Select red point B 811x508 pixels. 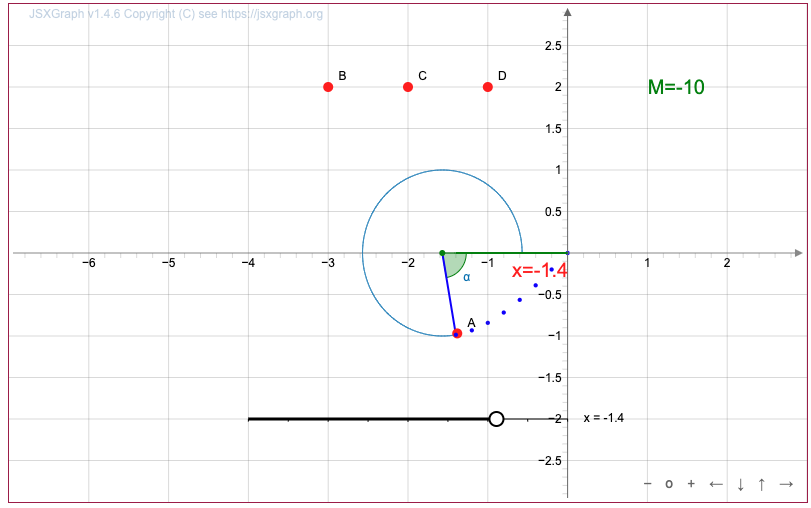pos(328,87)
